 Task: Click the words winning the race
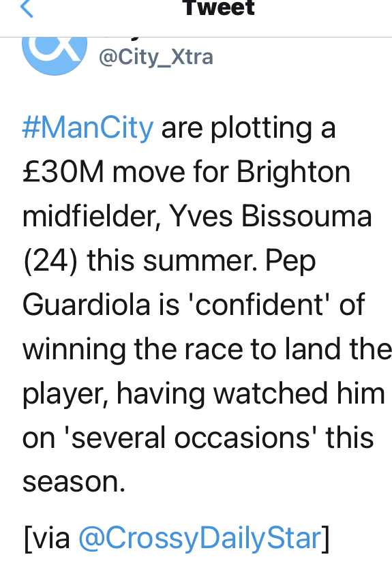pyautogui.click(x=133, y=350)
